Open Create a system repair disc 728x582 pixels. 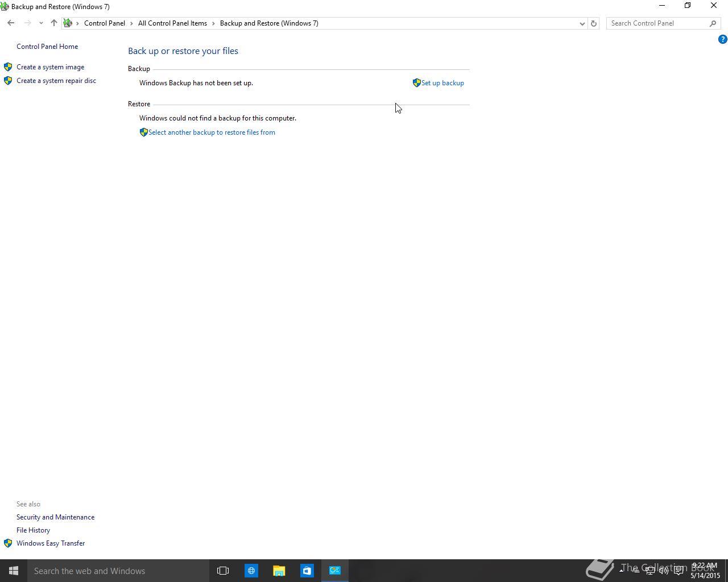pyautogui.click(x=56, y=81)
